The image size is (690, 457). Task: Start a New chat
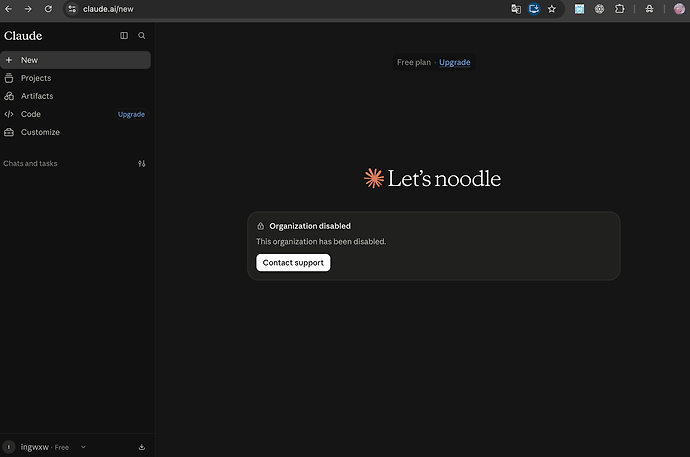point(75,60)
